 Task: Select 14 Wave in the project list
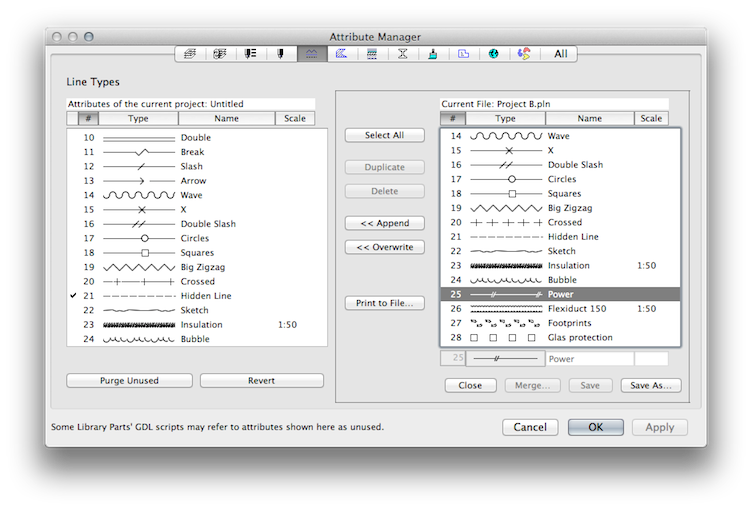pos(197,195)
